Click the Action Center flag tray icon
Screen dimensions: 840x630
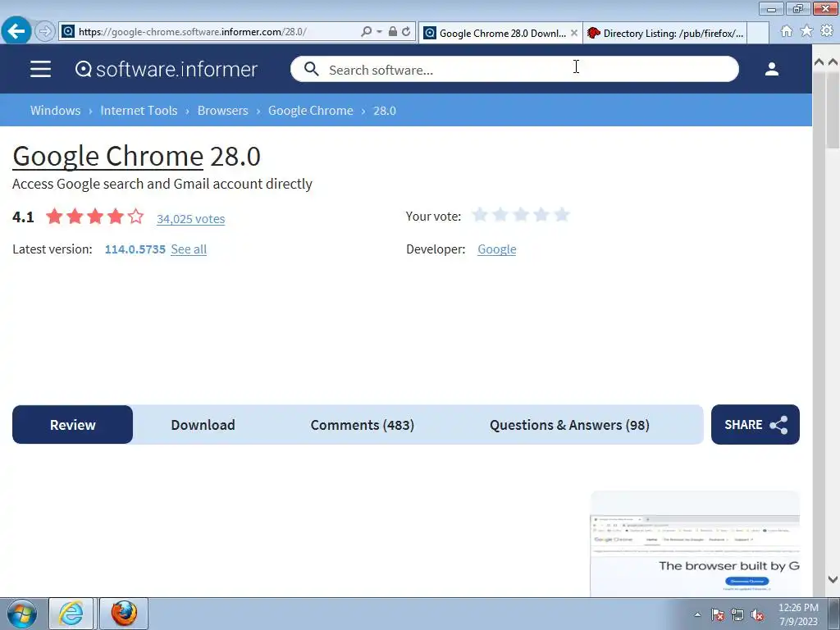718,614
